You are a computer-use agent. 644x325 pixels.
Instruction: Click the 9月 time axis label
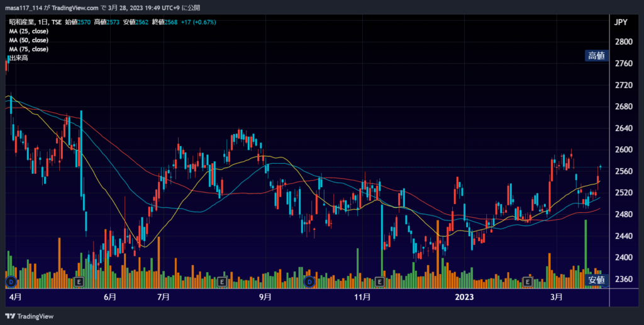point(265,297)
